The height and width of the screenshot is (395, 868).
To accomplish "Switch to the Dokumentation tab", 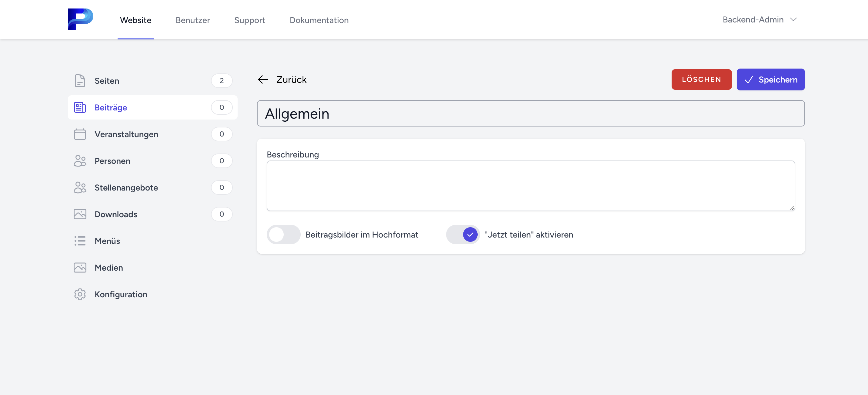I will coord(319,20).
